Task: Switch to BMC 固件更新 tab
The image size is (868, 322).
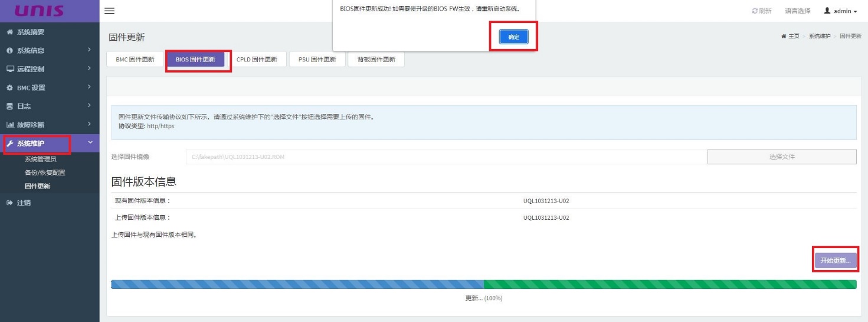Action: point(135,60)
